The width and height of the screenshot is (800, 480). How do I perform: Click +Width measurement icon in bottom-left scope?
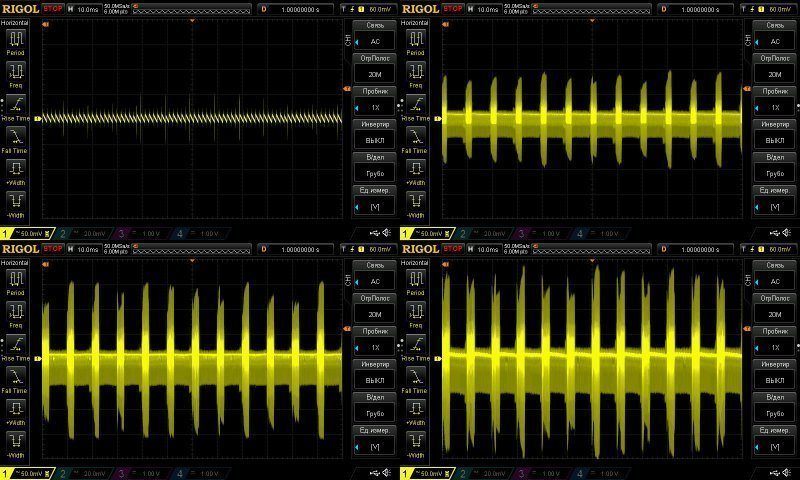click(16, 412)
